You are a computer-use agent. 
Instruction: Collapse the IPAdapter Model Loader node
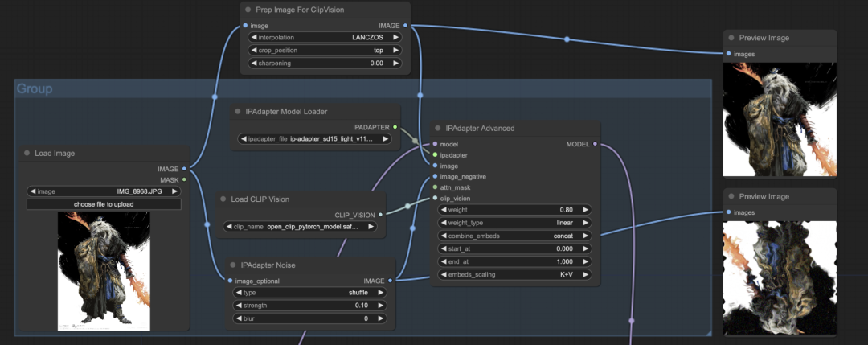tap(237, 111)
